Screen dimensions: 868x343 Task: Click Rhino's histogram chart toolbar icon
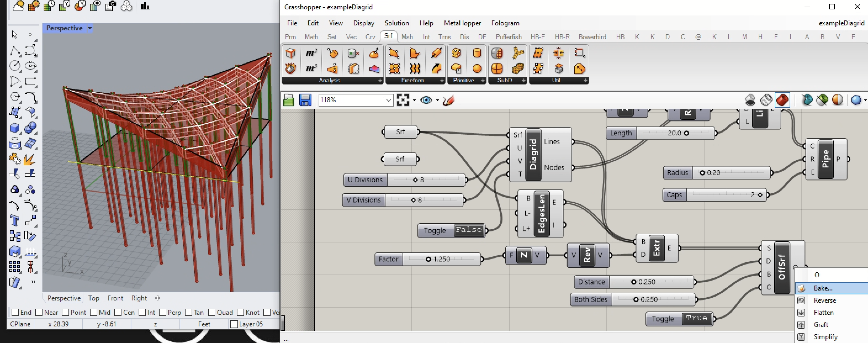coord(145,6)
